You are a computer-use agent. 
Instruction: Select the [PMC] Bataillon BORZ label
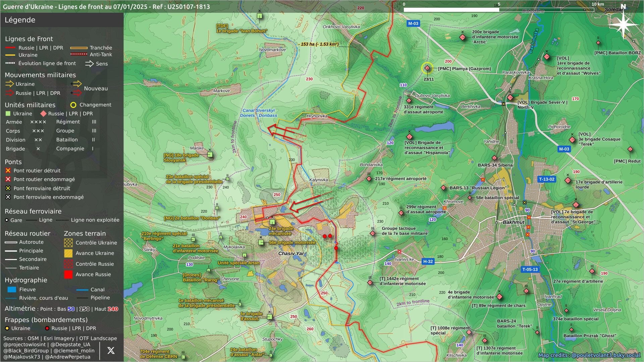click(x=618, y=53)
